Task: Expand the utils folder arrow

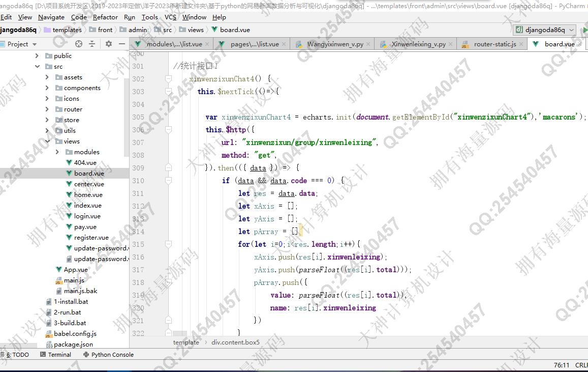Action: (47, 131)
